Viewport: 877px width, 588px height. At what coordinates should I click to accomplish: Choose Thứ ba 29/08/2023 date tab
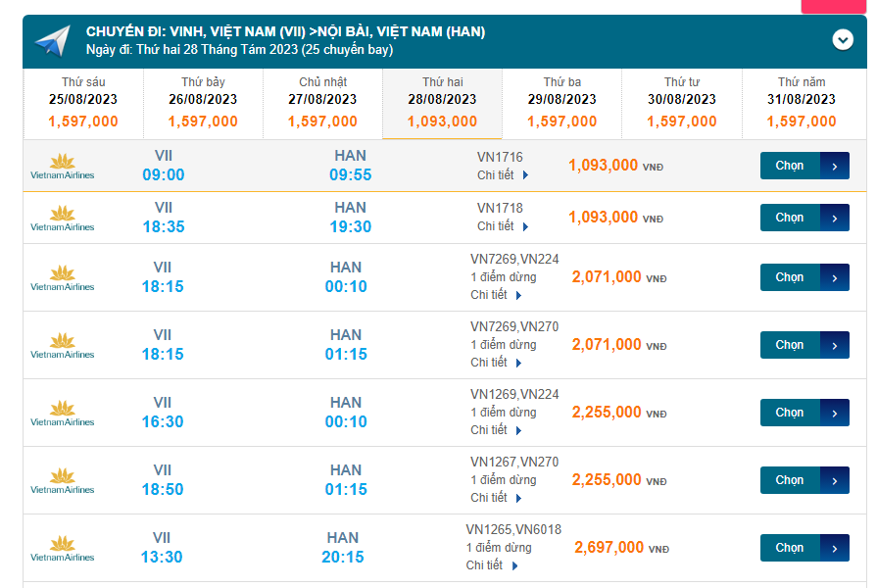tap(561, 103)
